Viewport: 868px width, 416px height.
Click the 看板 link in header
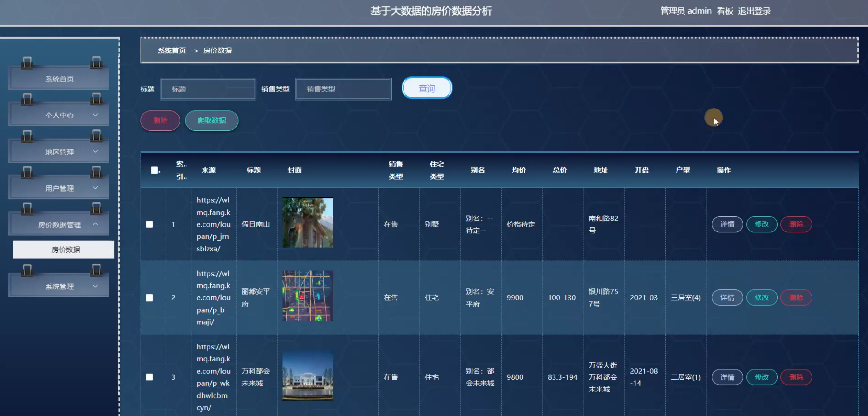click(725, 11)
